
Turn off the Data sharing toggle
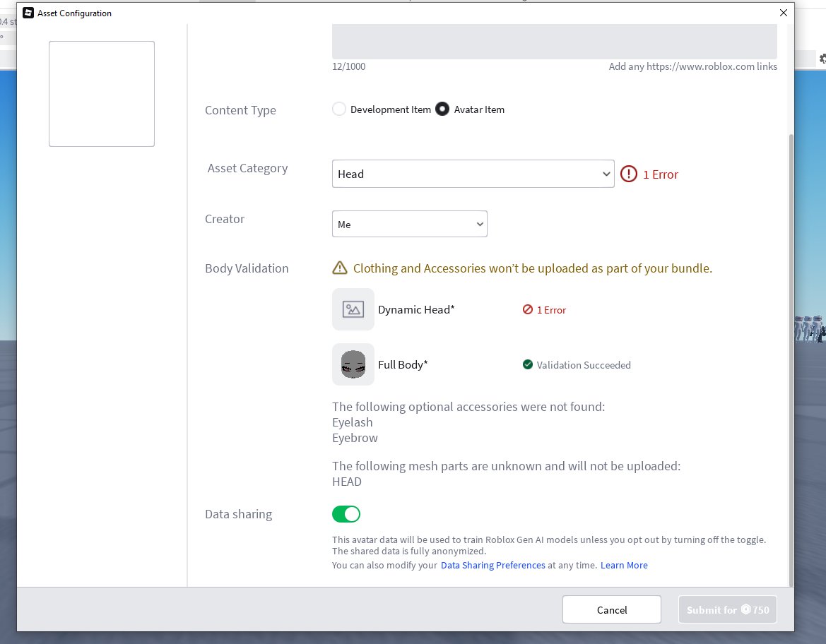pyautogui.click(x=346, y=514)
